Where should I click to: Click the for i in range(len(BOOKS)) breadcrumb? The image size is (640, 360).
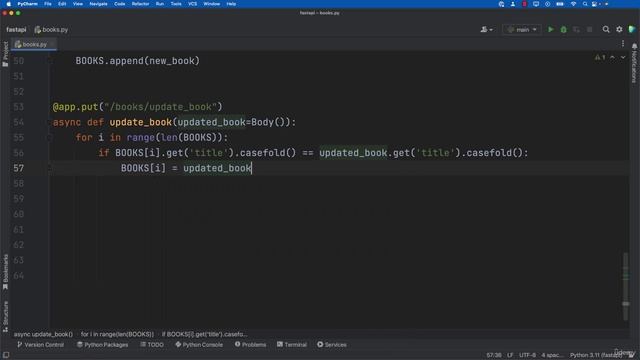click(117, 334)
